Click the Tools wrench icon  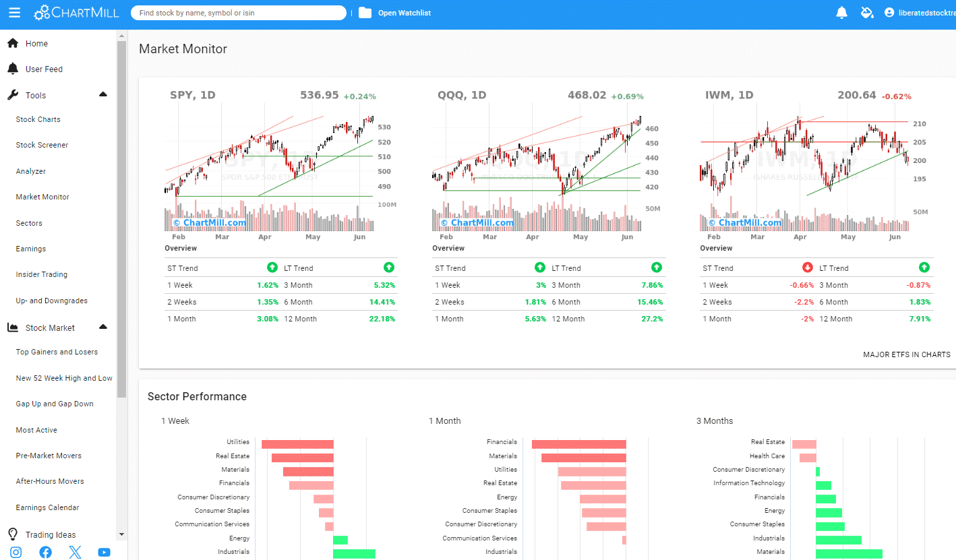click(x=13, y=94)
